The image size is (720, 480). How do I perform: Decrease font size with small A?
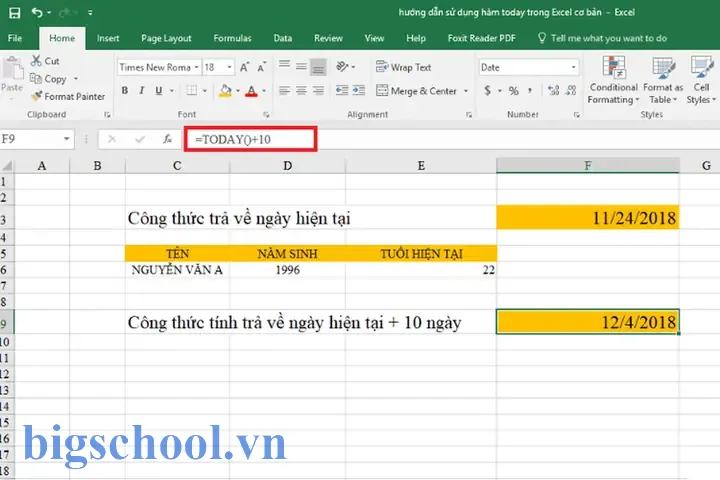click(261, 67)
